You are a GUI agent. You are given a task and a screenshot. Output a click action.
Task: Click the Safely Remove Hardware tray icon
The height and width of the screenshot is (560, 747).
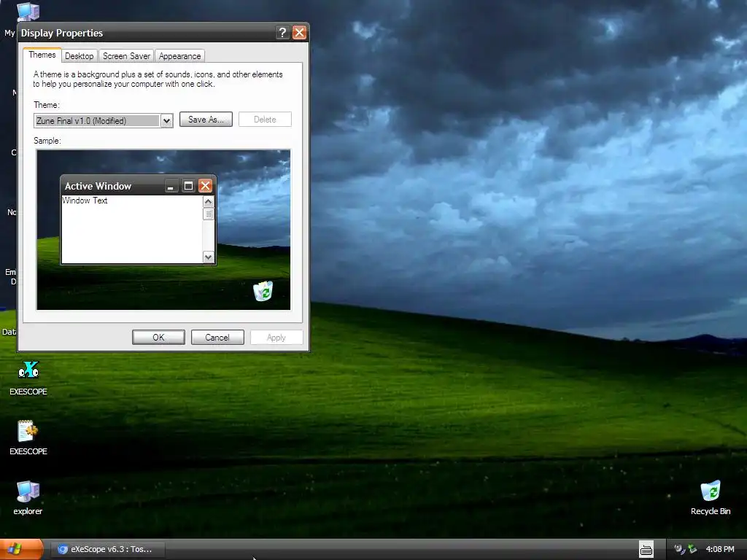click(x=692, y=549)
